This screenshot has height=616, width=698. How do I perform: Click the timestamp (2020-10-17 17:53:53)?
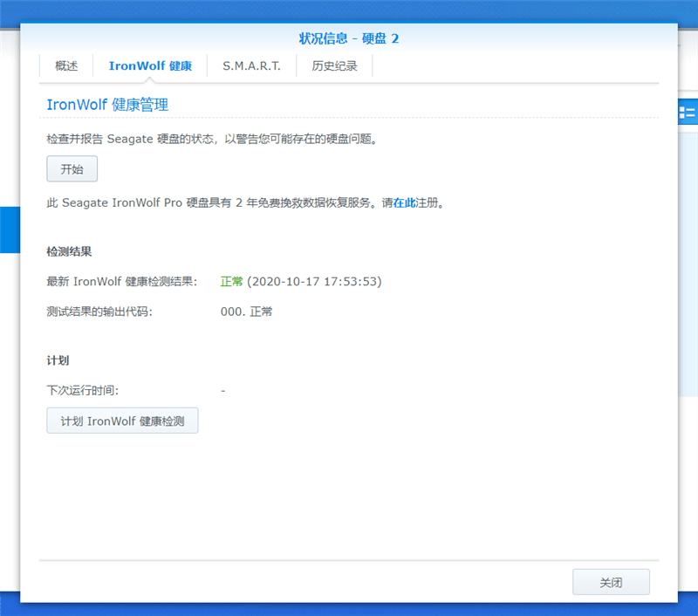point(314,282)
